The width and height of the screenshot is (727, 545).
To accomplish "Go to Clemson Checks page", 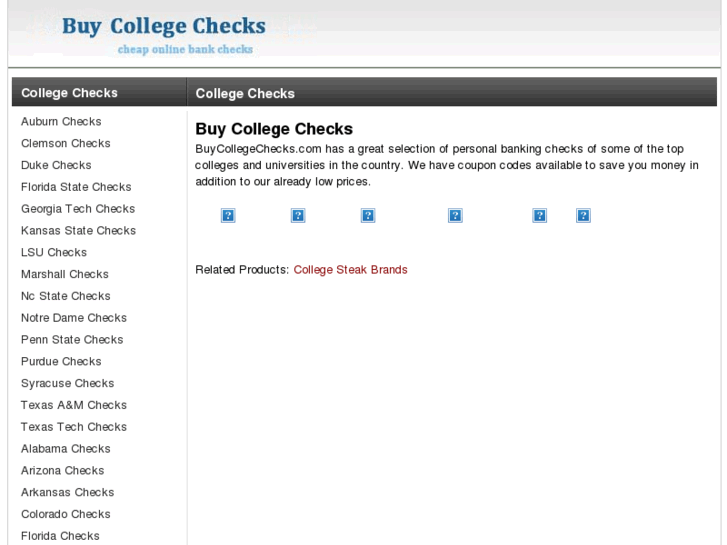I will click(x=66, y=144).
